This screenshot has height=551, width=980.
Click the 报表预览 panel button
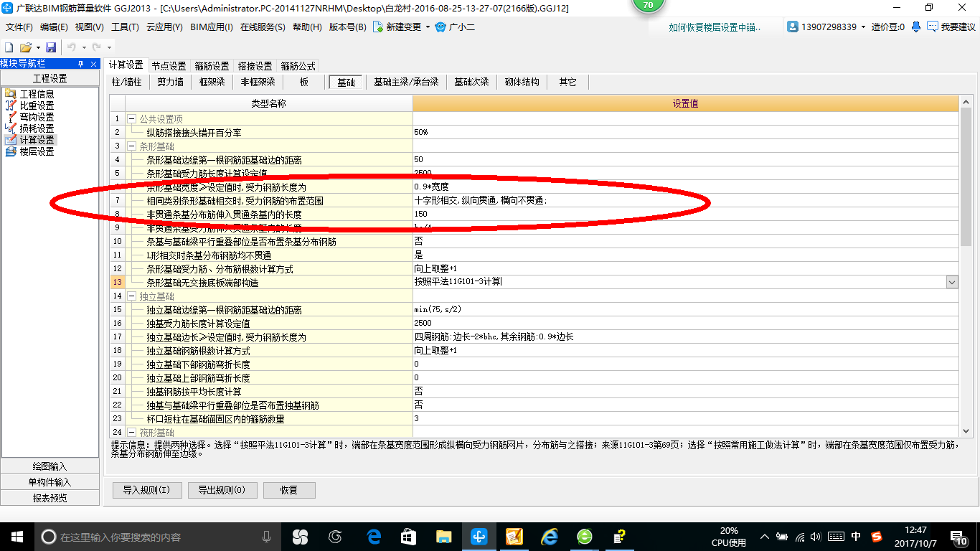tap(50, 498)
